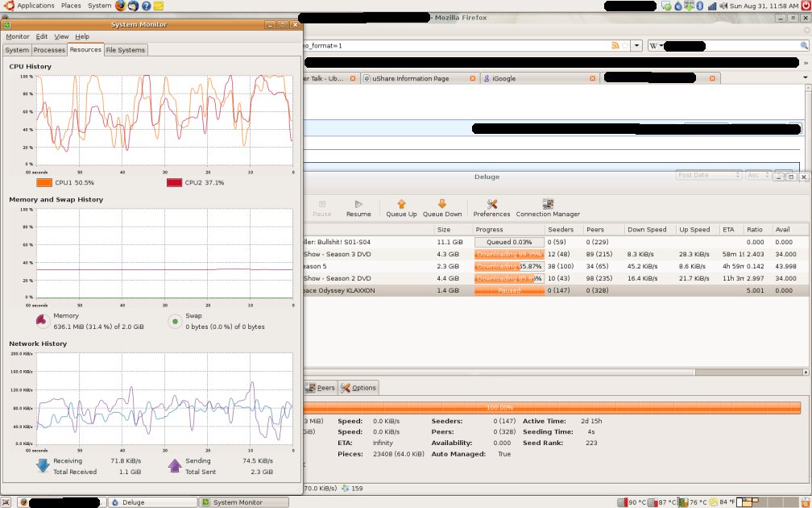This screenshot has height=508, width=812.
Task: Open the Ubuntu Applications menu
Action: point(29,6)
